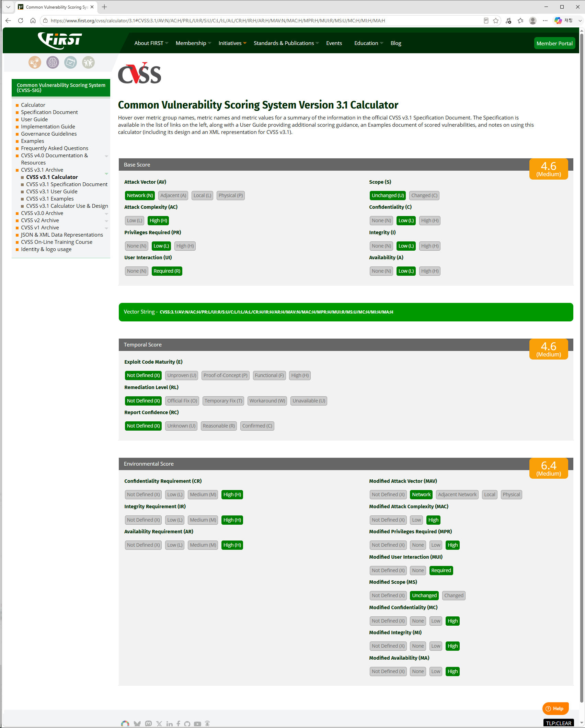Open the Blog menu item
585x728 pixels.
(x=396, y=43)
